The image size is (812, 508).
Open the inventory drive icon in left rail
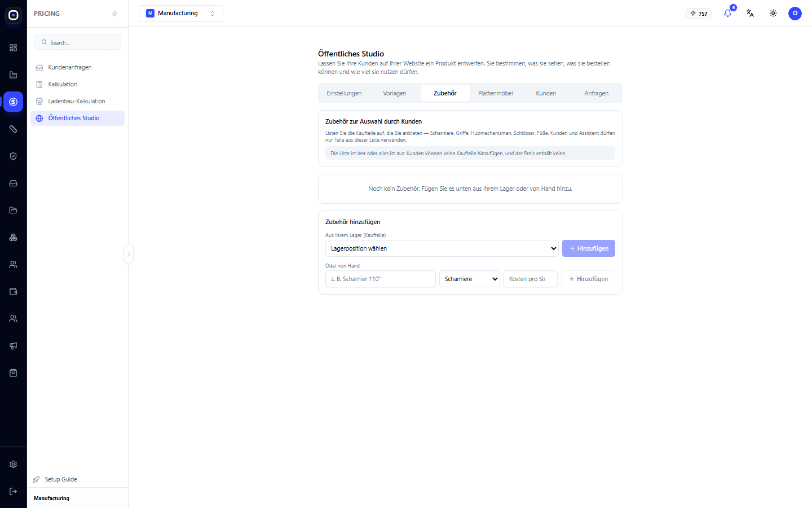[x=14, y=183]
